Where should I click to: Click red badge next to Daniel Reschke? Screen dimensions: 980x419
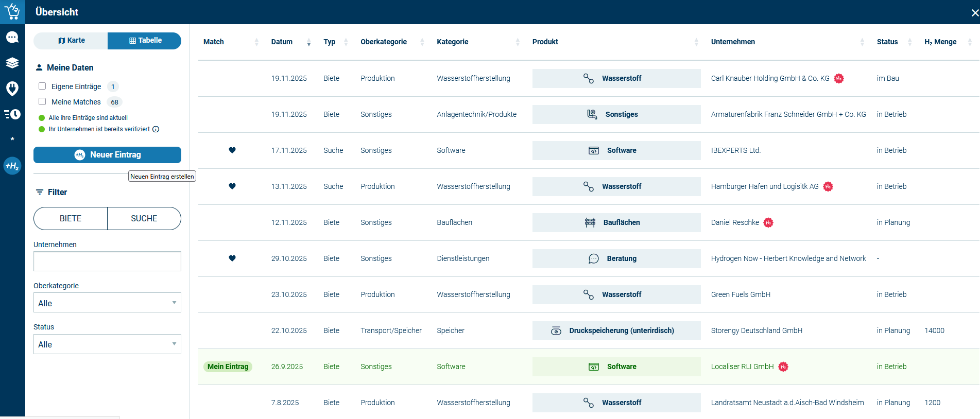(768, 222)
